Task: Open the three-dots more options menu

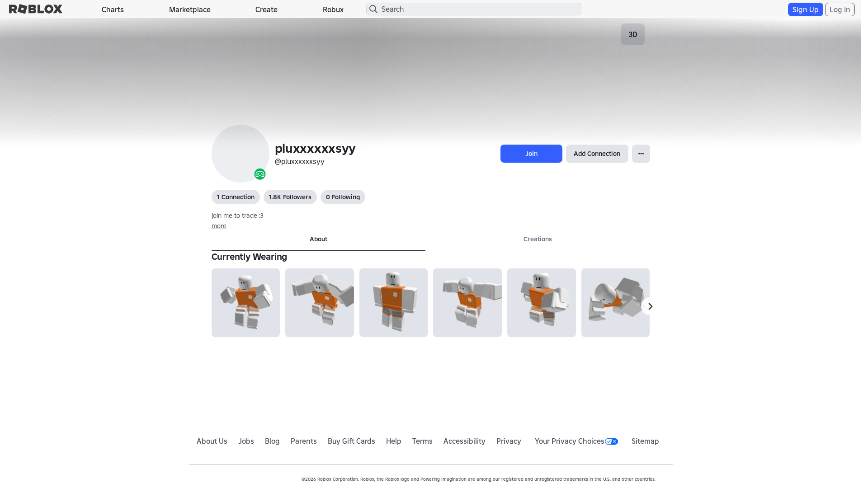Action: [x=641, y=154]
